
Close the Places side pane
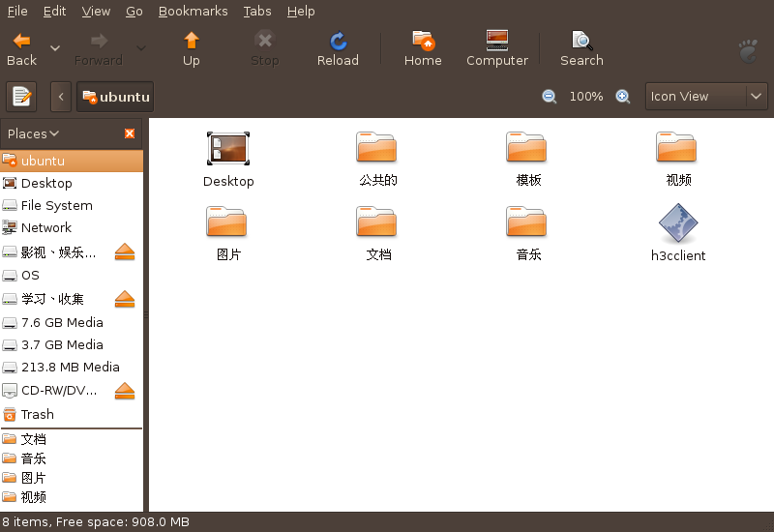click(x=130, y=133)
